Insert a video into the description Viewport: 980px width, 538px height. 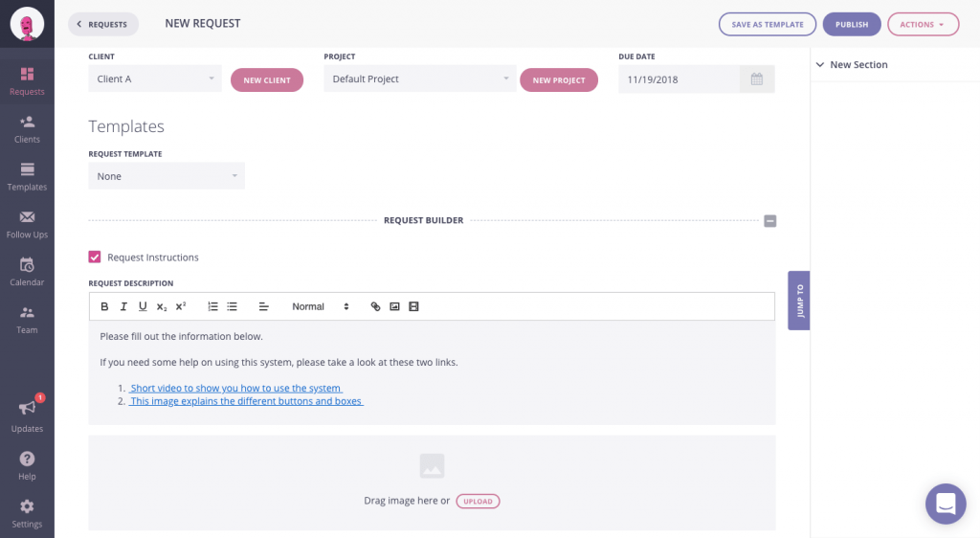pyautogui.click(x=413, y=306)
